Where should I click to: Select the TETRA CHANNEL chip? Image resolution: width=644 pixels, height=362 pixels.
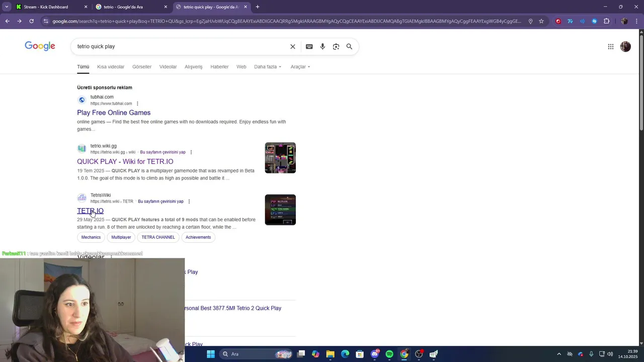(158, 237)
